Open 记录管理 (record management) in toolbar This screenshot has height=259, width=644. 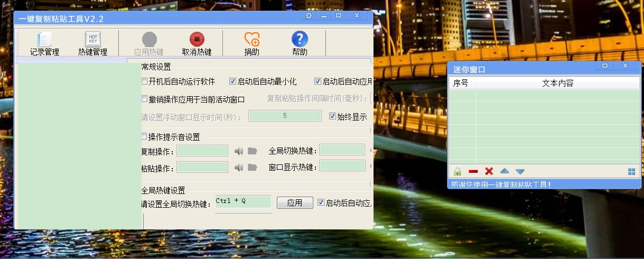45,43
